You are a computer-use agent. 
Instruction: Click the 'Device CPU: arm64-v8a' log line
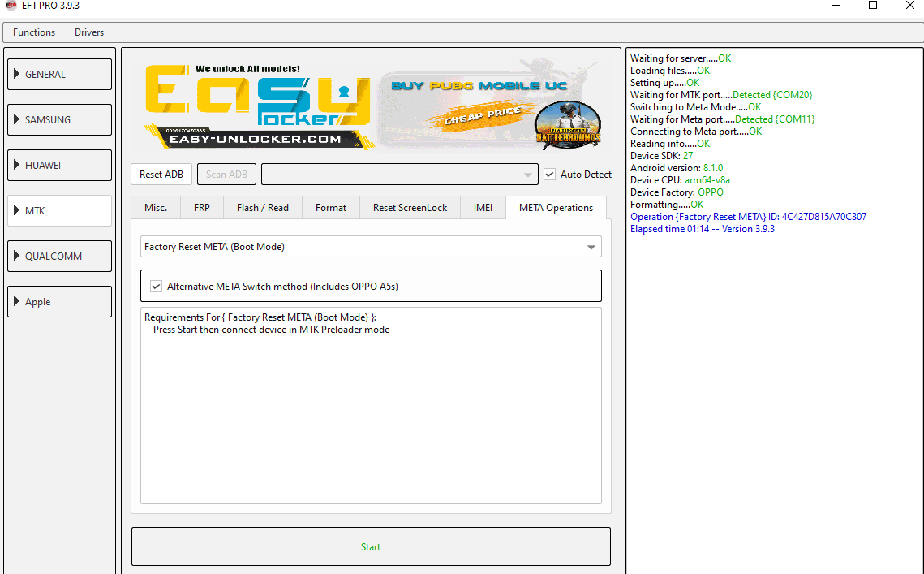pyautogui.click(x=680, y=180)
